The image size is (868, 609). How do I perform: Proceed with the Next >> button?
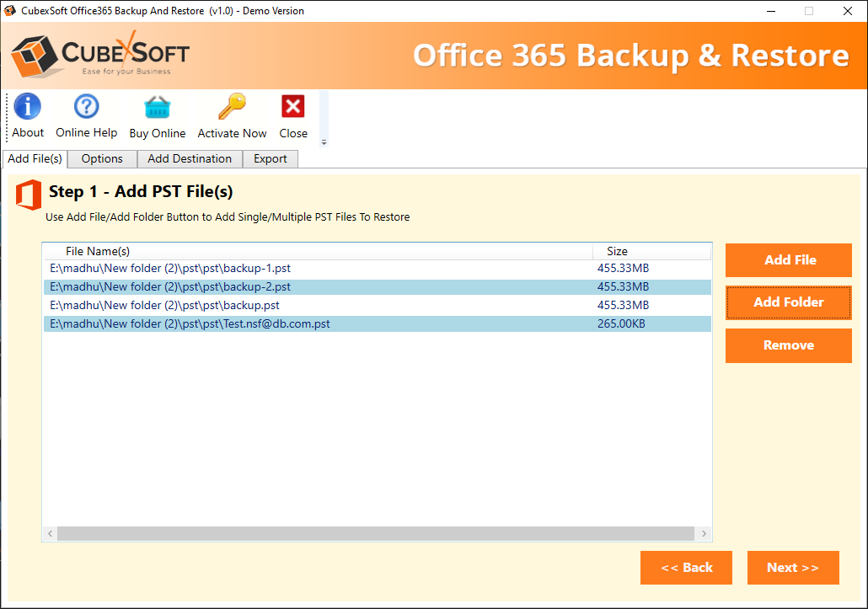(793, 568)
